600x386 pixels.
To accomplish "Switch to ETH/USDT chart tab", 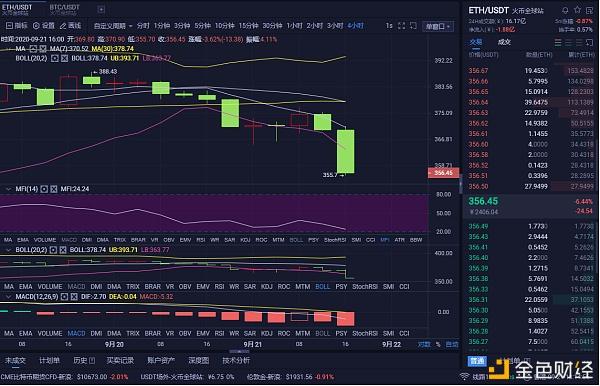I will pos(17,10).
